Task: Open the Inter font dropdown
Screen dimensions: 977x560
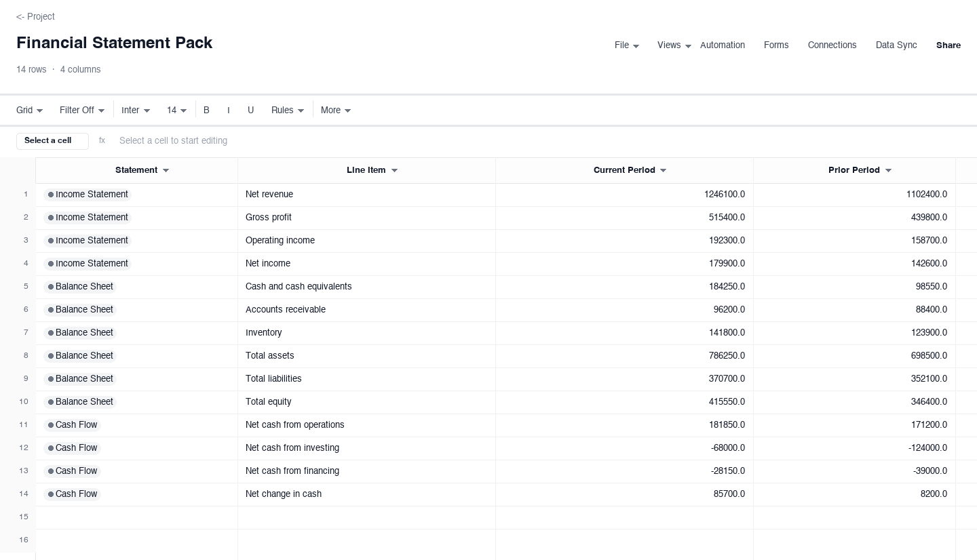Action: tap(136, 110)
